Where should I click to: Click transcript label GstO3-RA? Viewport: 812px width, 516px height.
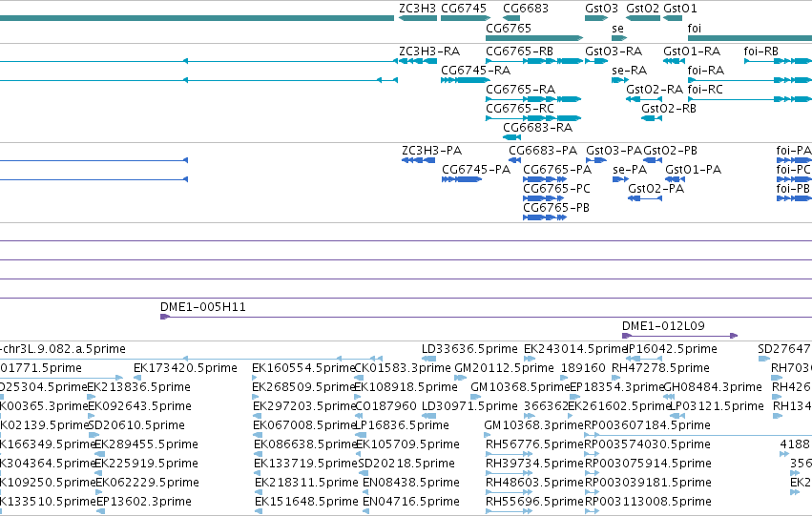(614, 52)
